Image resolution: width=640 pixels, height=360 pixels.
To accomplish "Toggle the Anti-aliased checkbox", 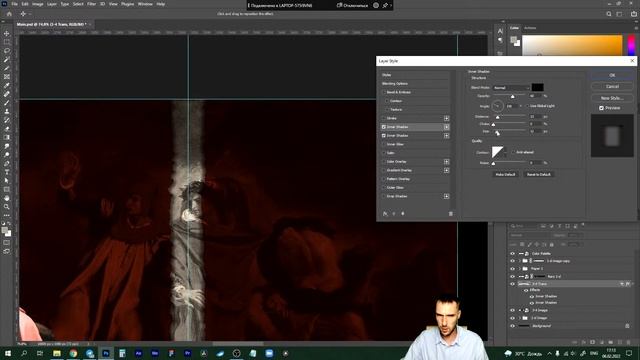I will pyautogui.click(x=513, y=152).
